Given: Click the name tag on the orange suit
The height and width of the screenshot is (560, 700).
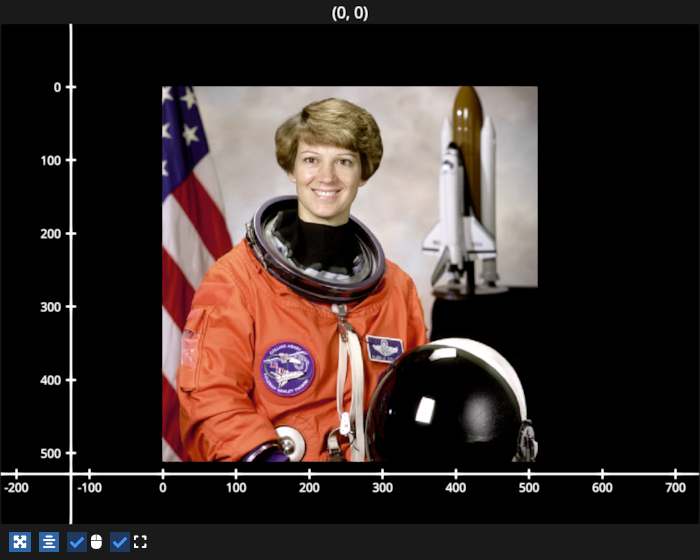Looking at the screenshot, I should (384, 348).
